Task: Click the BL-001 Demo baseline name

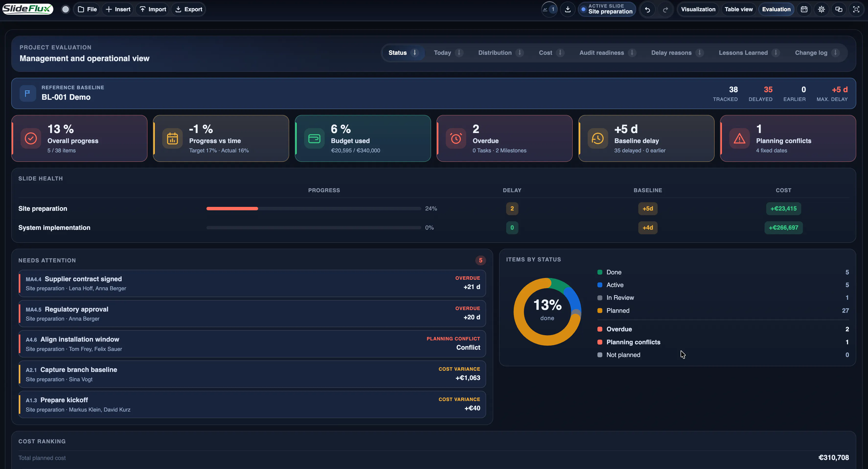Action: 66,97
